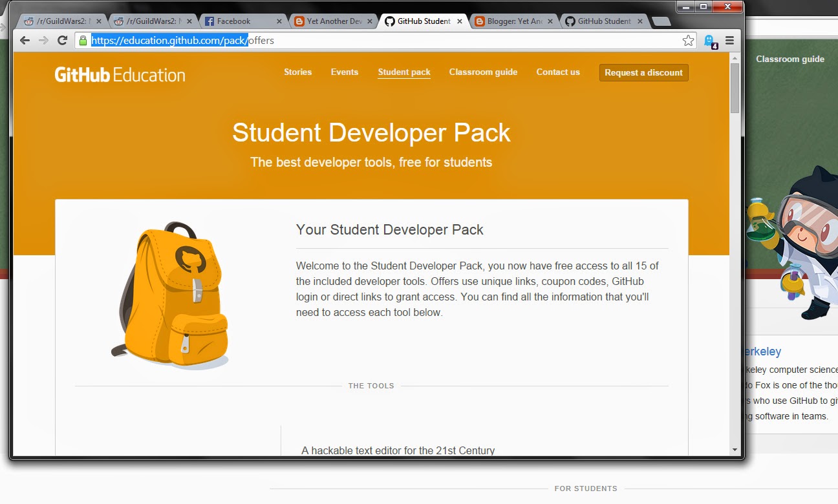The width and height of the screenshot is (838, 504).
Task: Click 'FOR STUDENTS' label in background window
Action: point(586,488)
